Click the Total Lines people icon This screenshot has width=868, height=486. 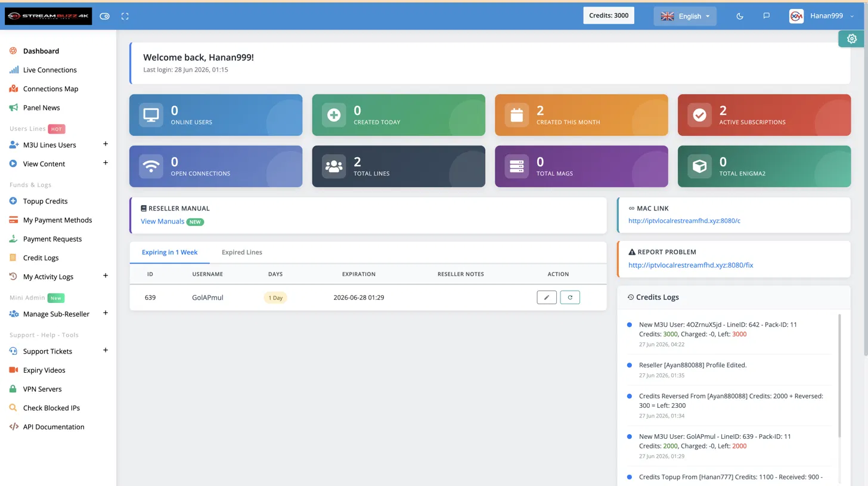(334, 166)
